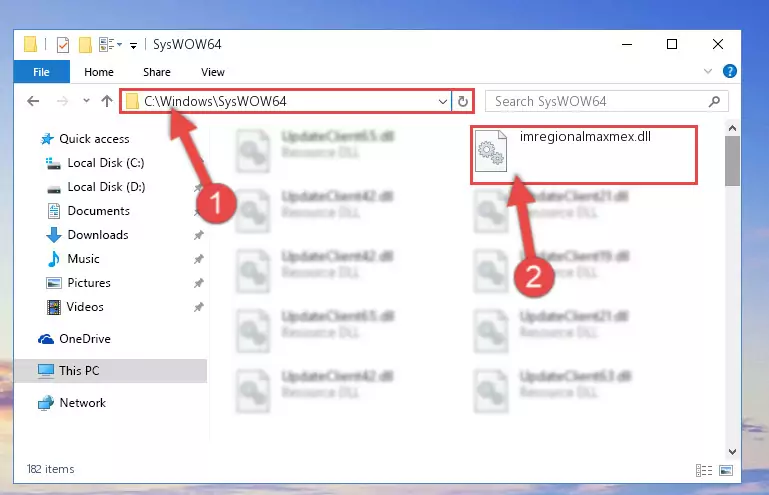Click the pin icon next to Videos

coord(199,307)
